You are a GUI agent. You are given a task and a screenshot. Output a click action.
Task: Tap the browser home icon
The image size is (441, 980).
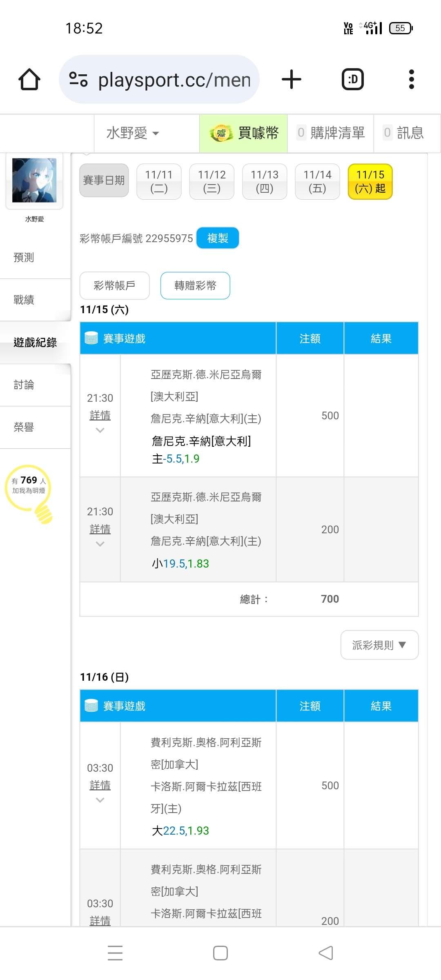click(x=29, y=79)
